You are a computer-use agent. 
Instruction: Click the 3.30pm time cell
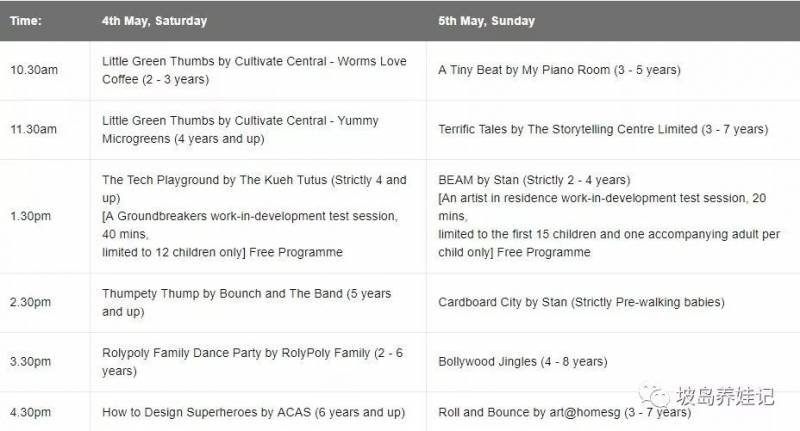pos(30,361)
